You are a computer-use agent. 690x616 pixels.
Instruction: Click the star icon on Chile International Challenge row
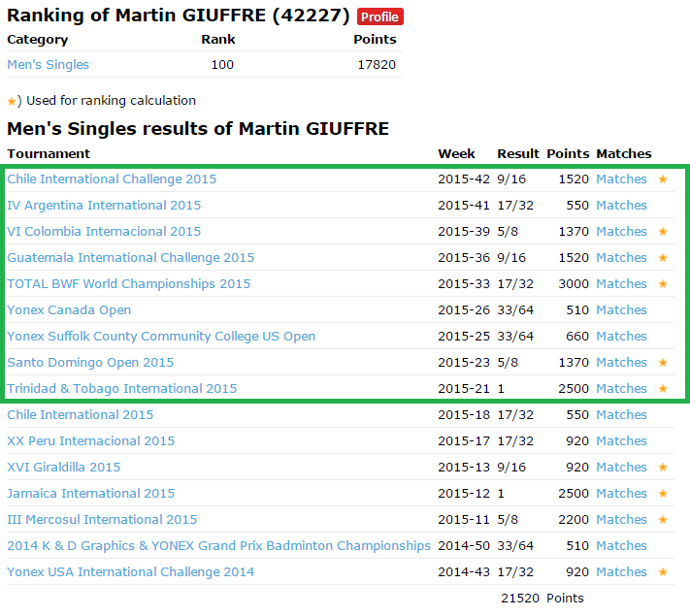pos(663,179)
